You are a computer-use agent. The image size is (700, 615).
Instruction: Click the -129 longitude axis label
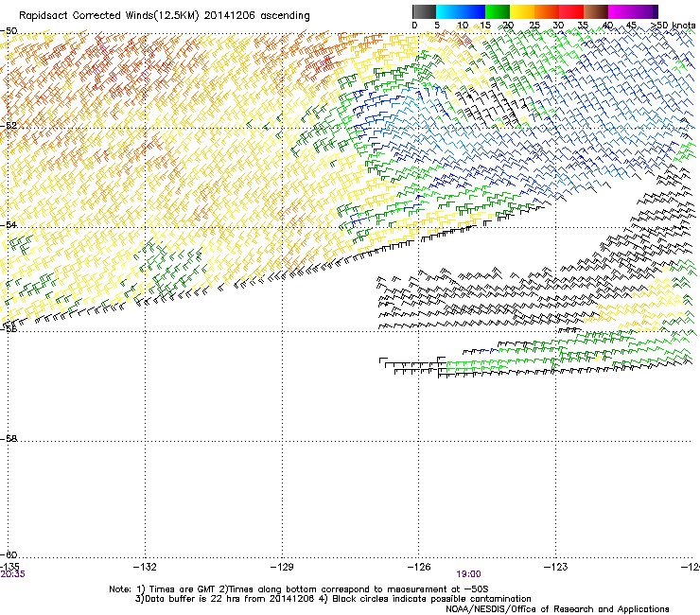coord(282,567)
